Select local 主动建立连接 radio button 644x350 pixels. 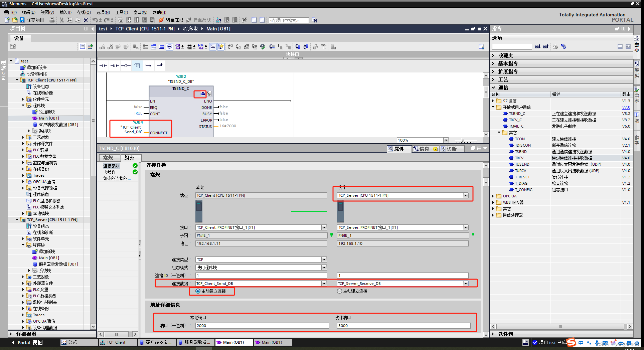click(198, 291)
